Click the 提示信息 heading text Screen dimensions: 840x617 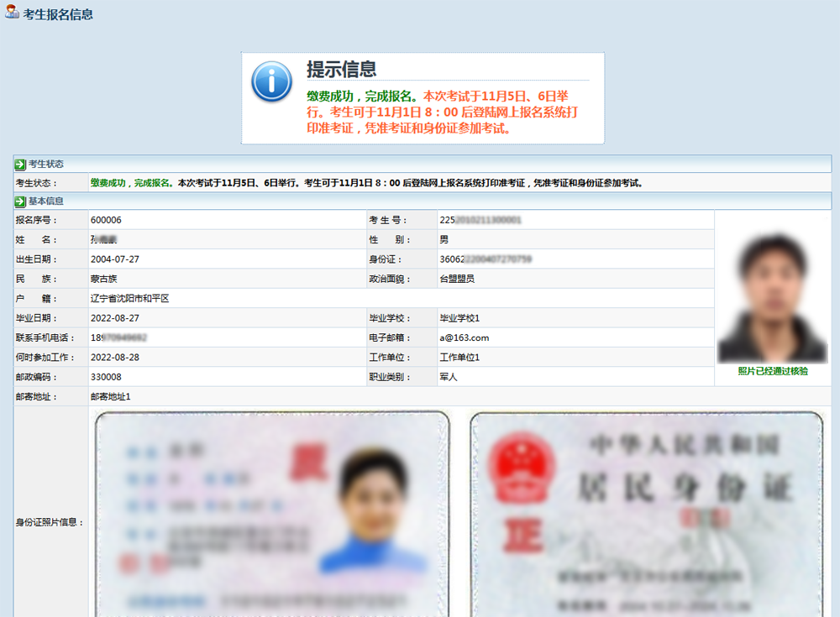pyautogui.click(x=341, y=69)
